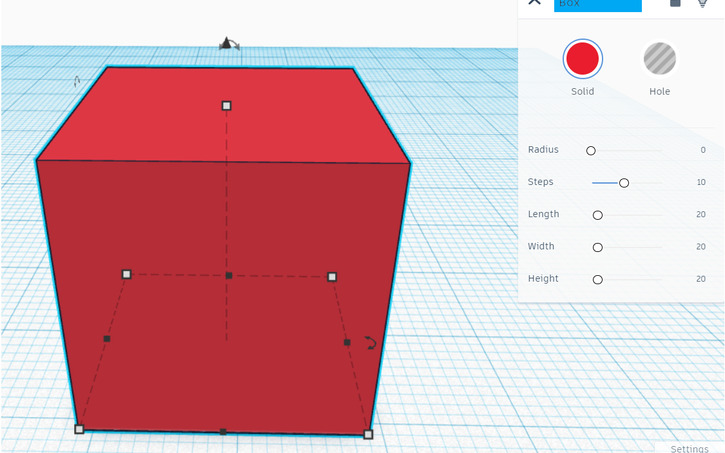Click the black mid-edge handle on the right edge
This screenshot has height=453, width=725.
347,343
